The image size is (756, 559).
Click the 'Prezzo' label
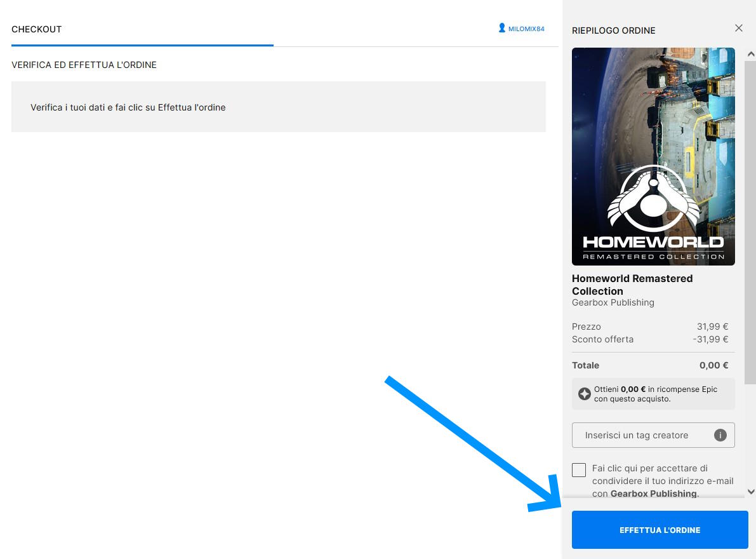coord(587,327)
